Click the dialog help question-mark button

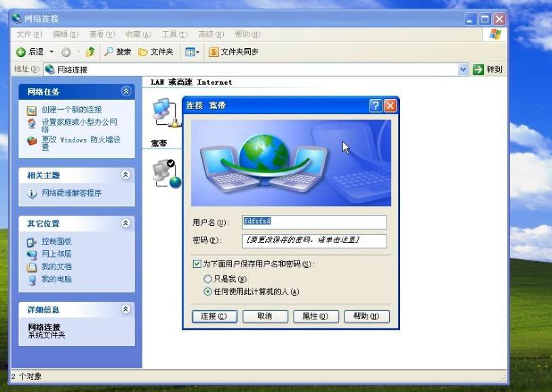[x=376, y=105]
